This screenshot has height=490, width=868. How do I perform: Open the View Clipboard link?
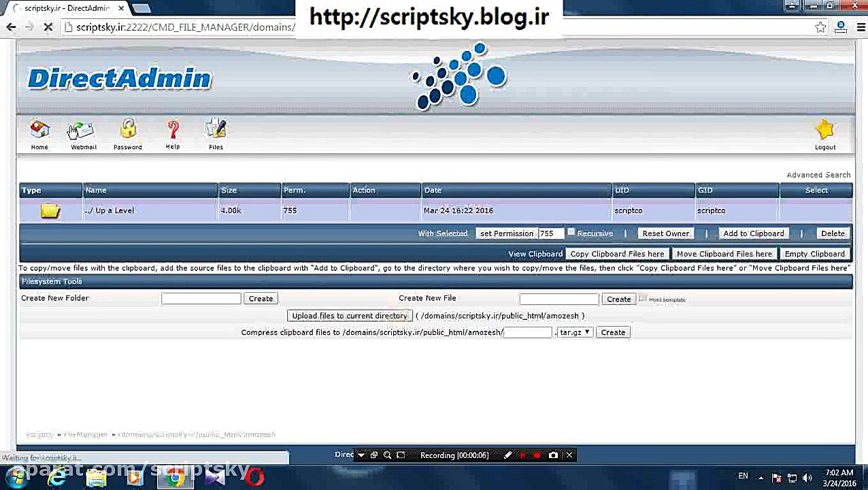point(535,254)
